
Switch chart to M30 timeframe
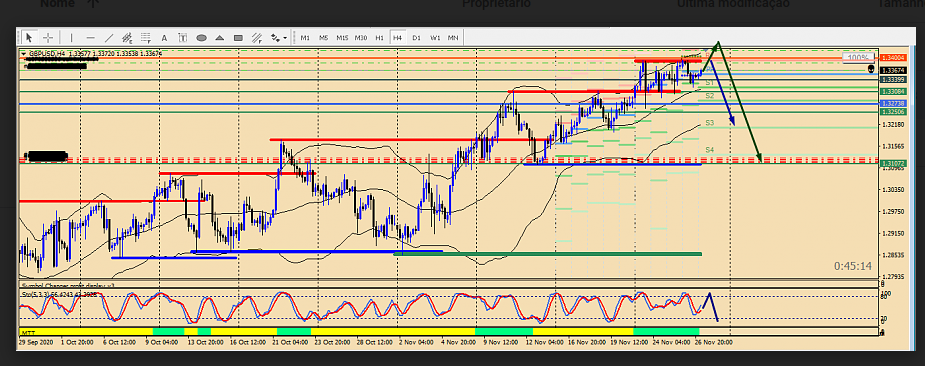[x=360, y=38]
